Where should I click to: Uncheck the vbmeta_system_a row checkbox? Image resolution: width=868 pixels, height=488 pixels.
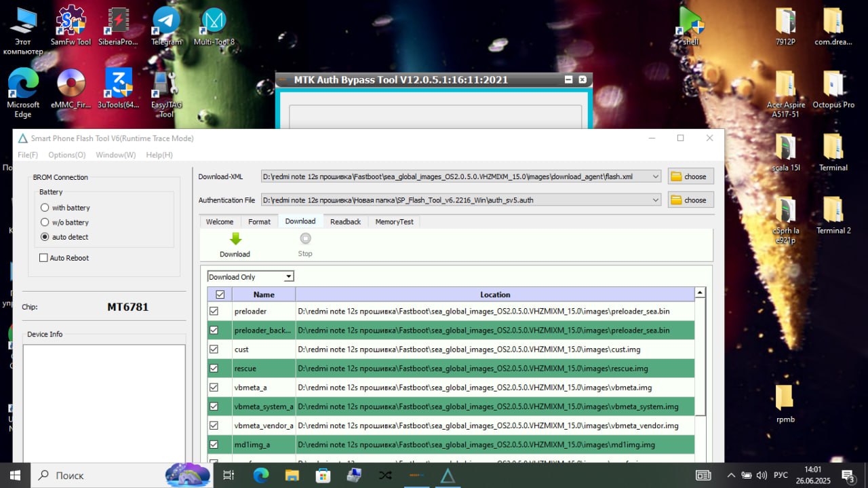tap(214, 407)
